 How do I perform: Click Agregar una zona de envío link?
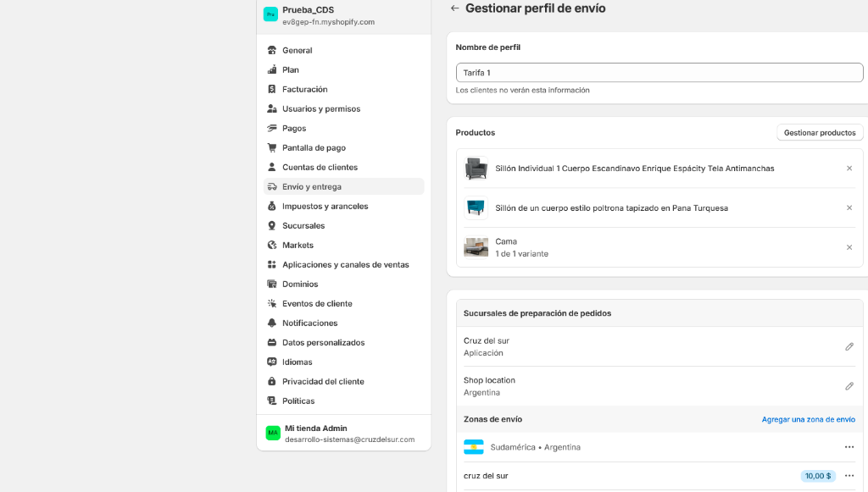[x=808, y=420]
